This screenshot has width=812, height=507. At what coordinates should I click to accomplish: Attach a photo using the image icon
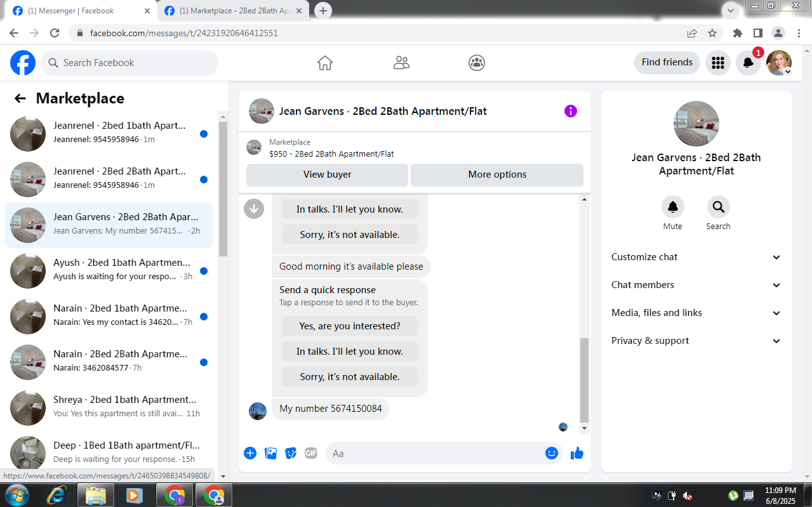click(x=270, y=453)
